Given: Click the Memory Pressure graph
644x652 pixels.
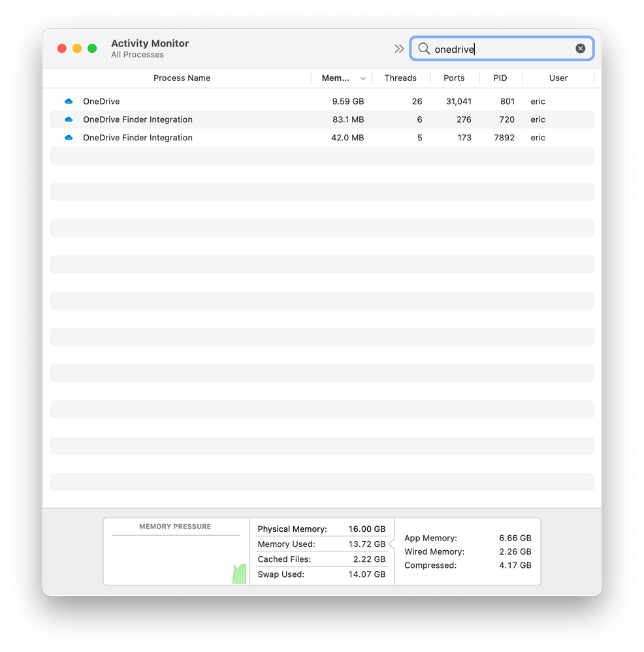Looking at the screenshot, I should (176, 560).
